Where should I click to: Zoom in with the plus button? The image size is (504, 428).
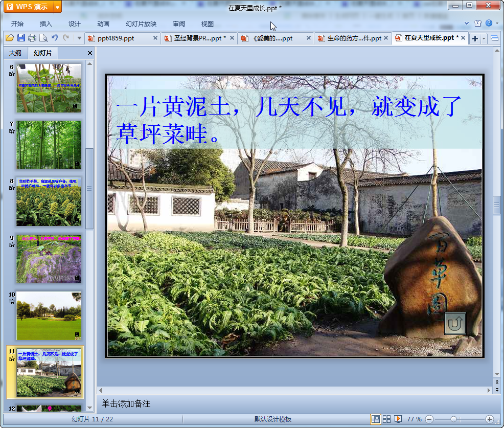tap(490, 419)
